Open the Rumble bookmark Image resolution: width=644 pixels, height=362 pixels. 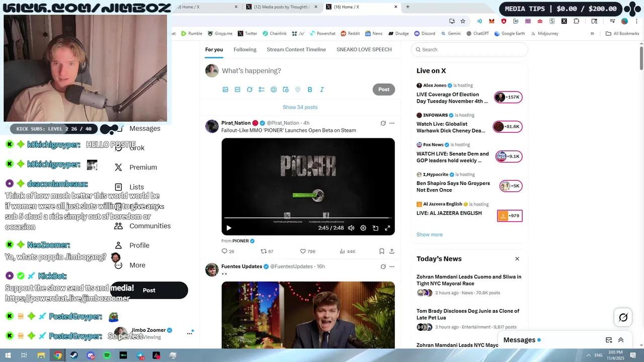click(x=192, y=34)
